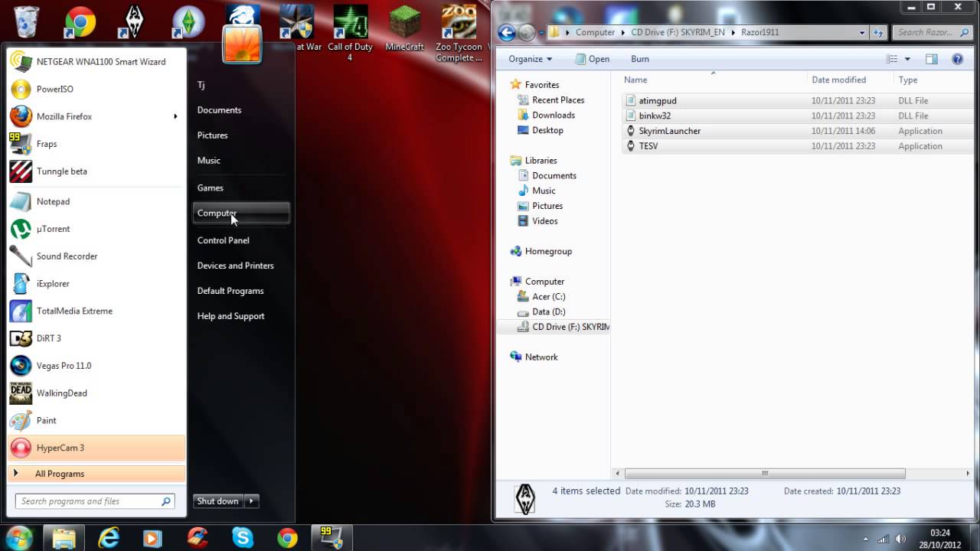Open the Recycle Bin desktop icon
The image size is (980, 551).
[26, 21]
